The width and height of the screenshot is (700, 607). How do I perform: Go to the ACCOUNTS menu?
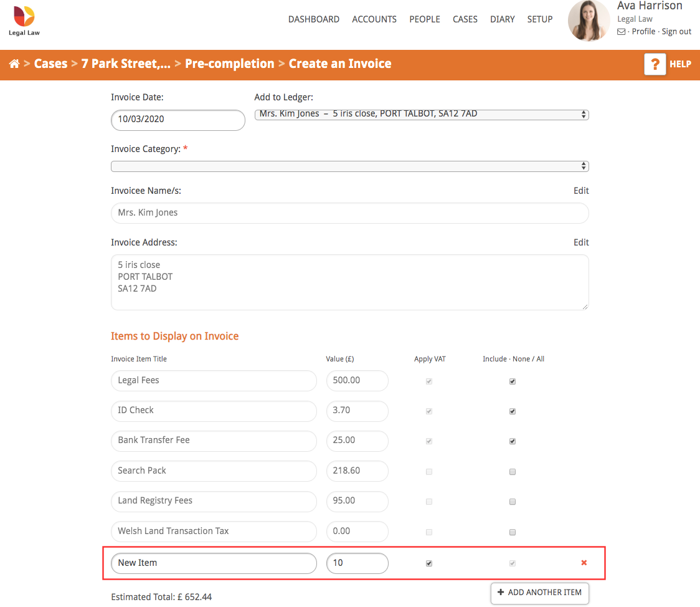(x=374, y=19)
